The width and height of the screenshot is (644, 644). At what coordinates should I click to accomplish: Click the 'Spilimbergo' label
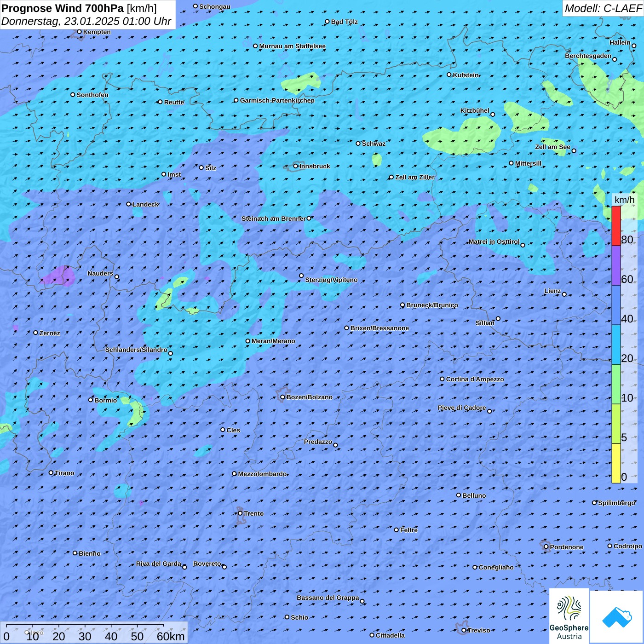click(x=616, y=503)
